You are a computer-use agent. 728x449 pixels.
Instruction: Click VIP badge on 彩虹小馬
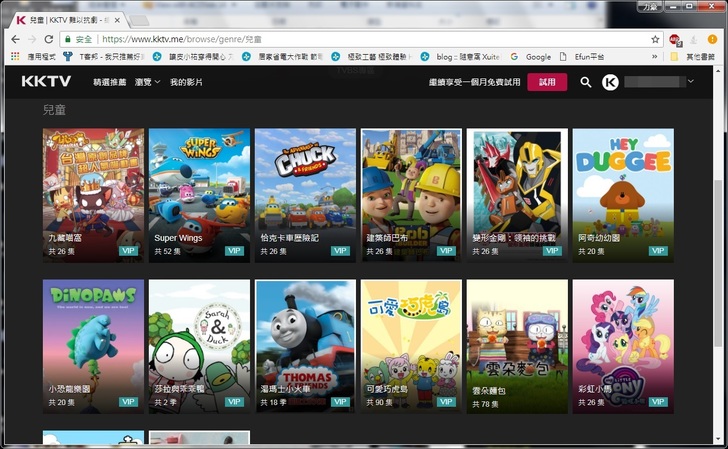[x=658, y=402]
